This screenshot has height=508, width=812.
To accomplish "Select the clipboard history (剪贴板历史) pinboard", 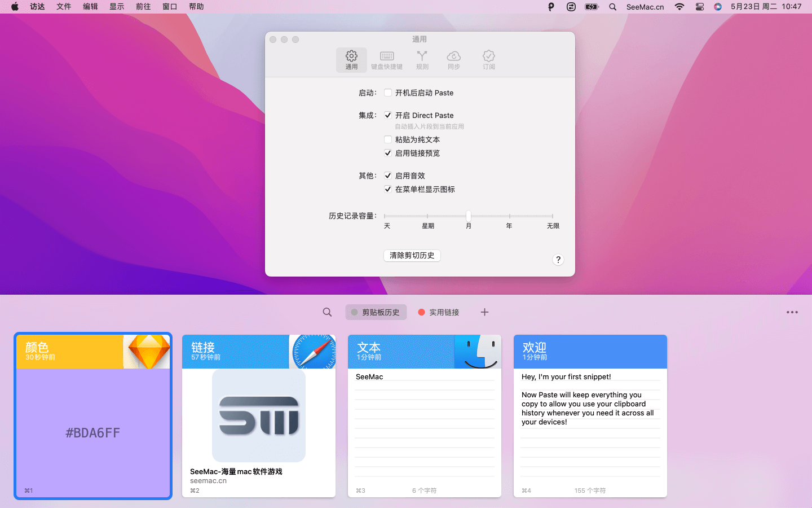I will (376, 312).
